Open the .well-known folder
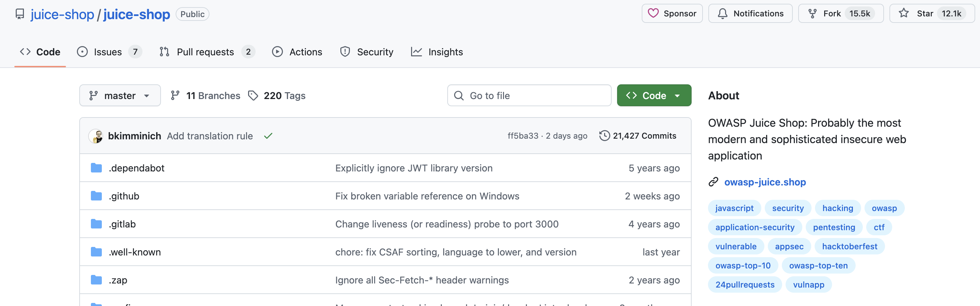Image resolution: width=980 pixels, height=306 pixels. tap(135, 252)
